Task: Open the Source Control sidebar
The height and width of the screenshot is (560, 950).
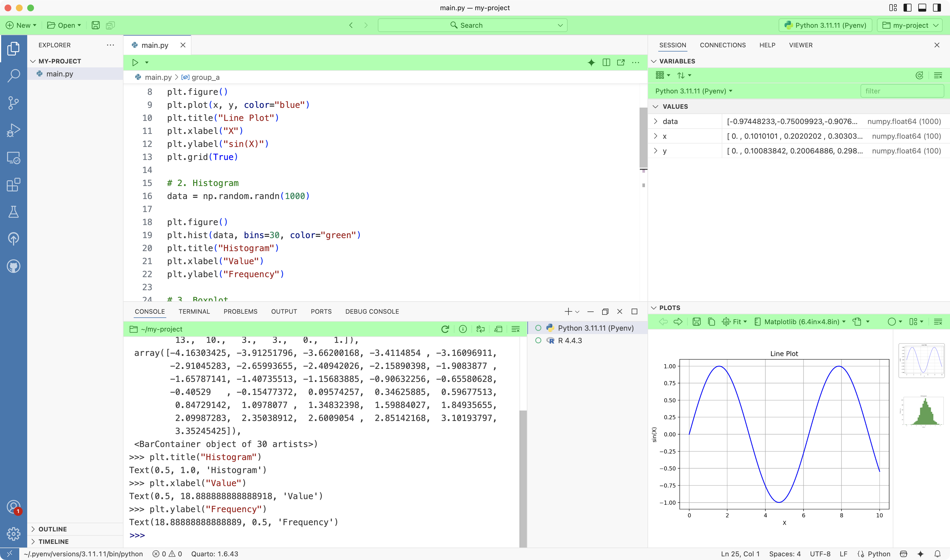Action: [x=14, y=103]
